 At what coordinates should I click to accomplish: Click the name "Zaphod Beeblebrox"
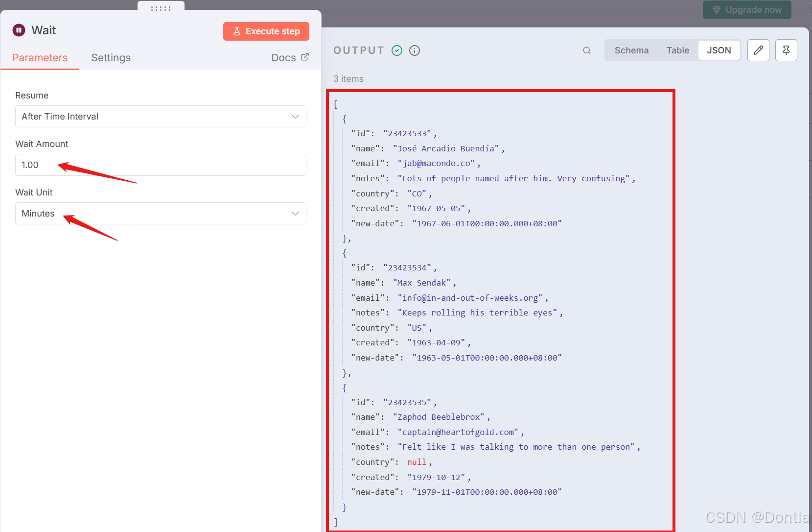click(439, 417)
